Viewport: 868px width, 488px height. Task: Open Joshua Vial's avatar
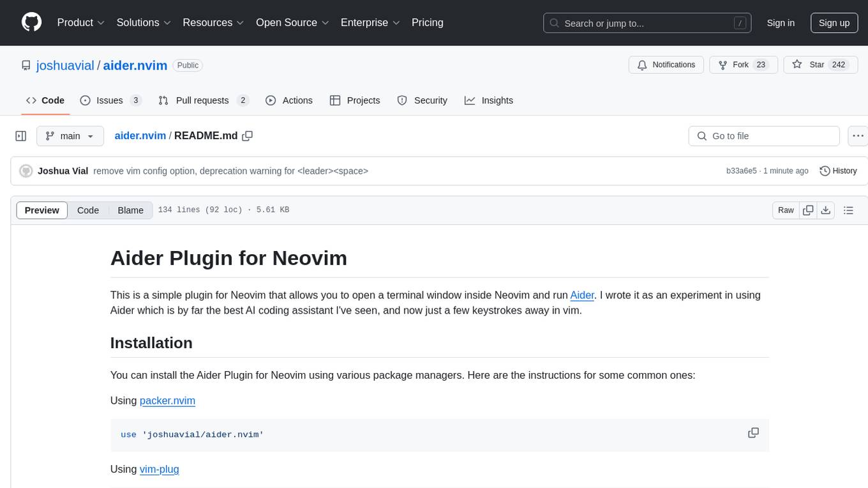point(26,171)
